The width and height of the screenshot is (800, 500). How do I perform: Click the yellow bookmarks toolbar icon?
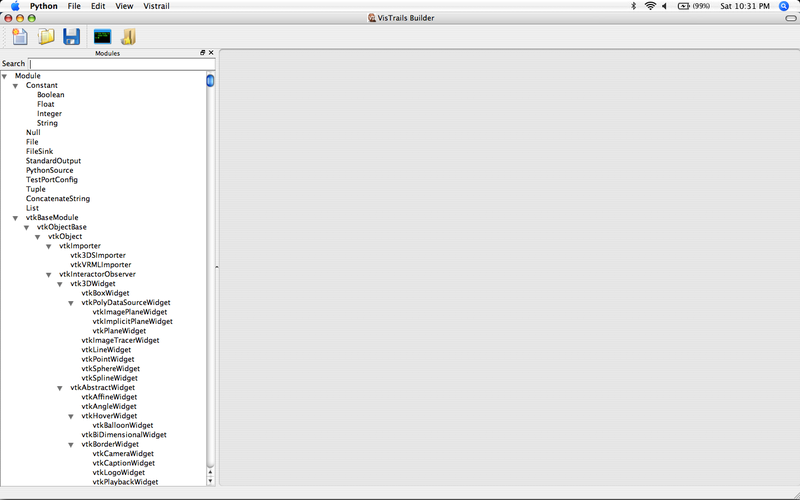point(128,37)
